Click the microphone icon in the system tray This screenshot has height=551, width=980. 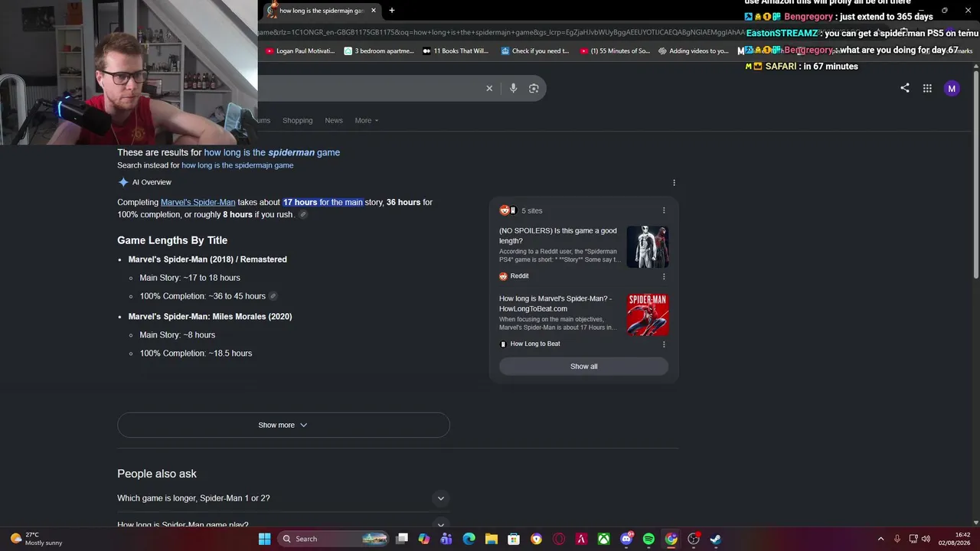(x=897, y=539)
